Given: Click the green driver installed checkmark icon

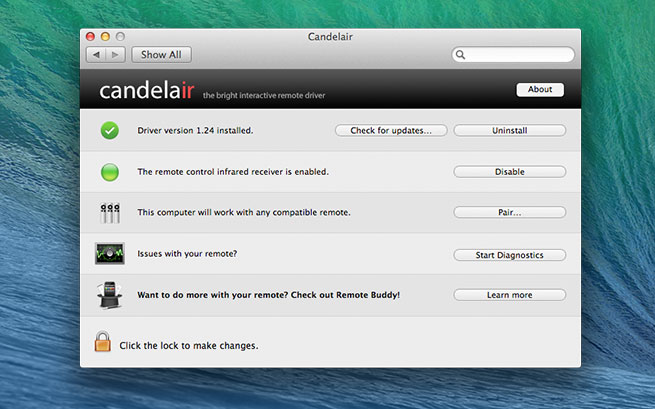Looking at the screenshot, I should (110, 130).
